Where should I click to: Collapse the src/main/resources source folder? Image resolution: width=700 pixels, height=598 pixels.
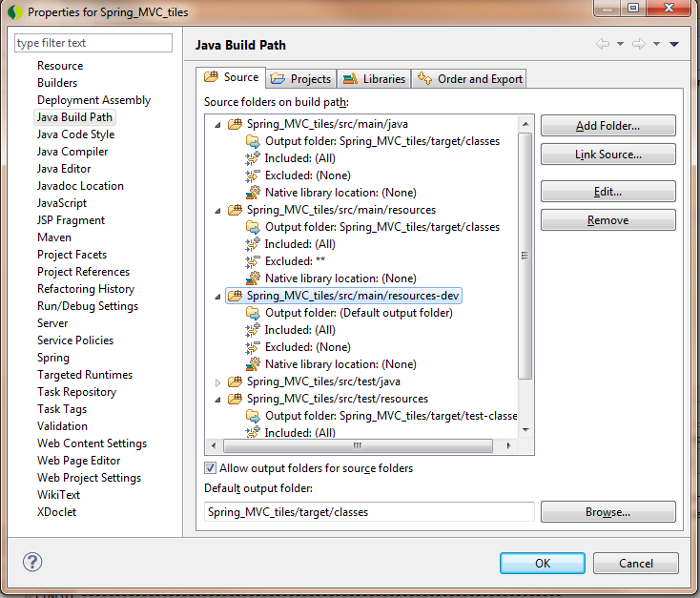[x=217, y=211]
